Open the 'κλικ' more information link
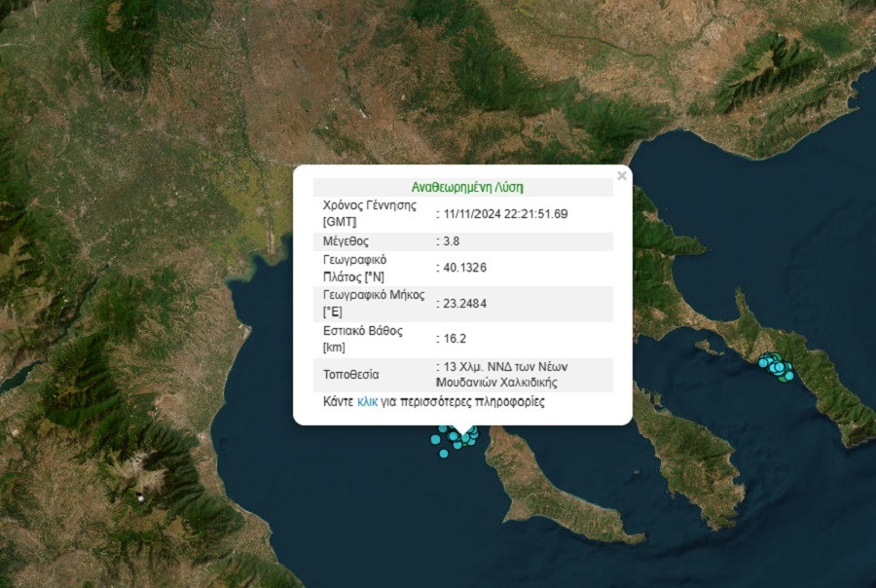876x588 pixels. click(x=367, y=402)
